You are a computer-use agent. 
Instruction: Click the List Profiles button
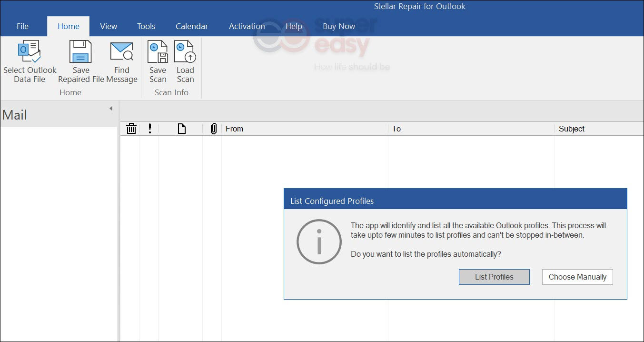[494, 277]
